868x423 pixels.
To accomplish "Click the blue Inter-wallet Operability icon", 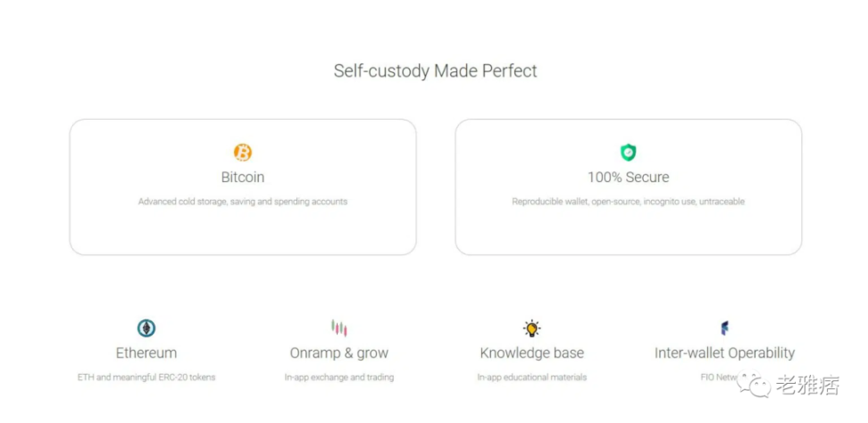I will [724, 328].
